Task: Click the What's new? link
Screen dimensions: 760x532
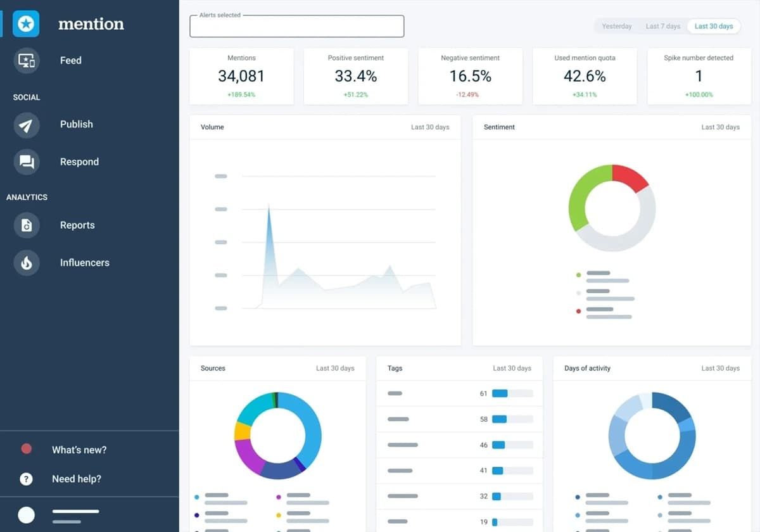Action: coord(79,450)
